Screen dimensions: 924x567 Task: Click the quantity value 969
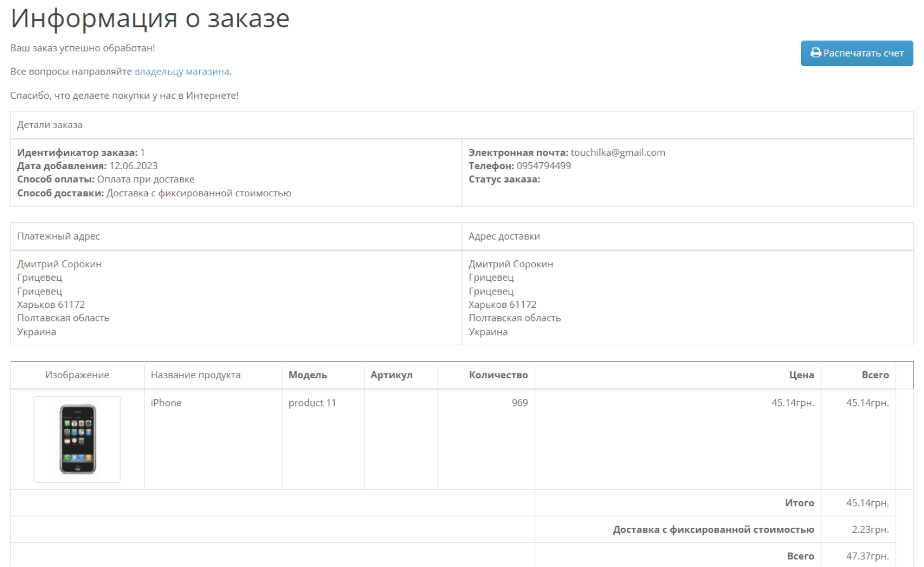pyautogui.click(x=520, y=402)
